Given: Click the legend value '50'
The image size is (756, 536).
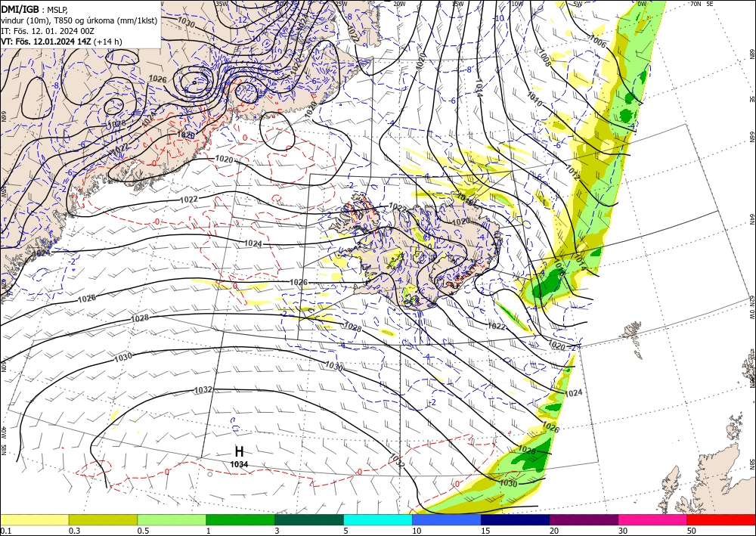Looking at the screenshot, I should pos(691,531).
